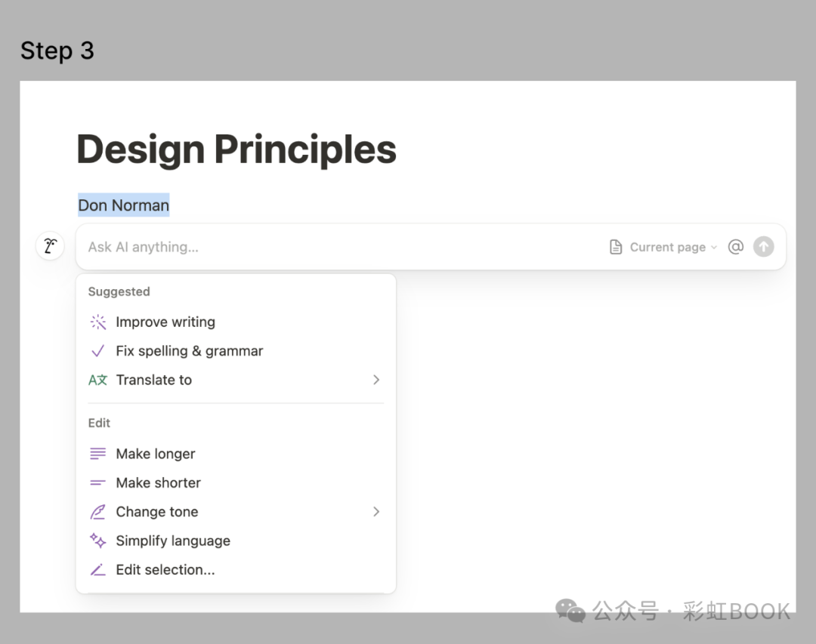Screen dimensions: 816x644
Task: Expand the Translate to submenu arrow
Action: (376, 380)
